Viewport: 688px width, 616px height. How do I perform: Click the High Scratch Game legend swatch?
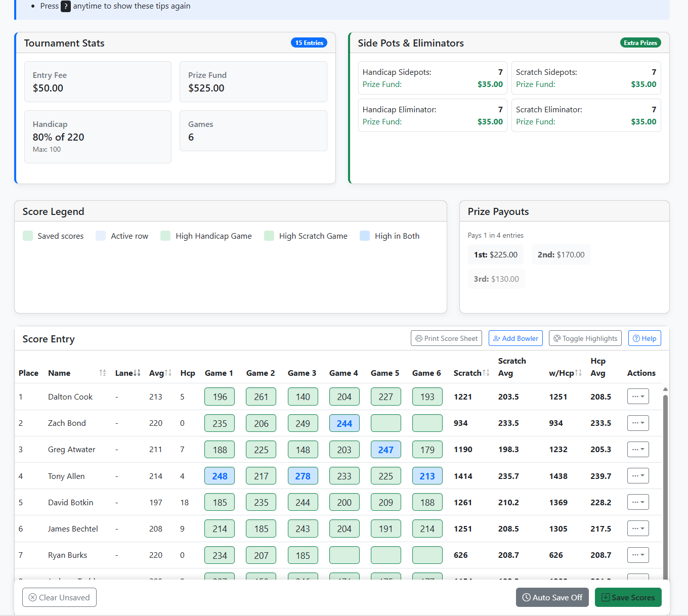tap(269, 236)
